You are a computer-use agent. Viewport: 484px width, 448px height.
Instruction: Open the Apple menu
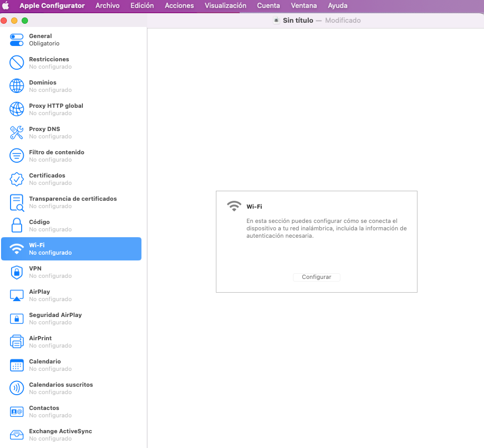tap(6, 6)
